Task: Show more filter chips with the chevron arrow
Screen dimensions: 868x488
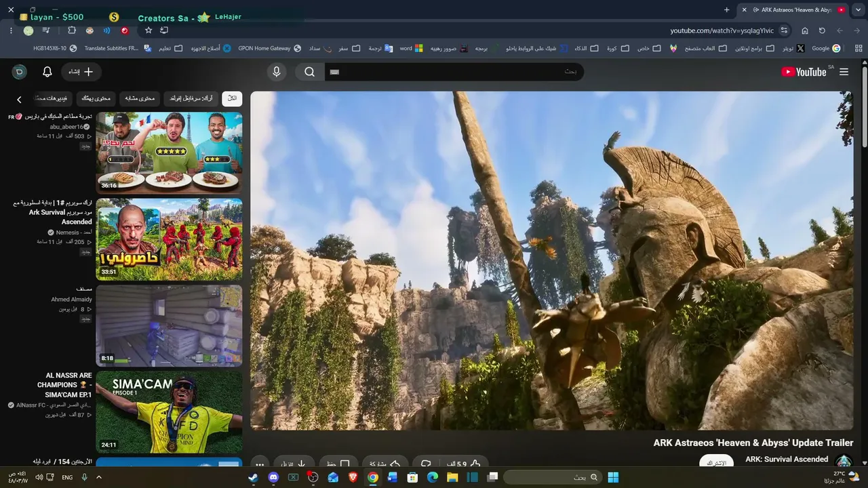Action: tap(19, 100)
